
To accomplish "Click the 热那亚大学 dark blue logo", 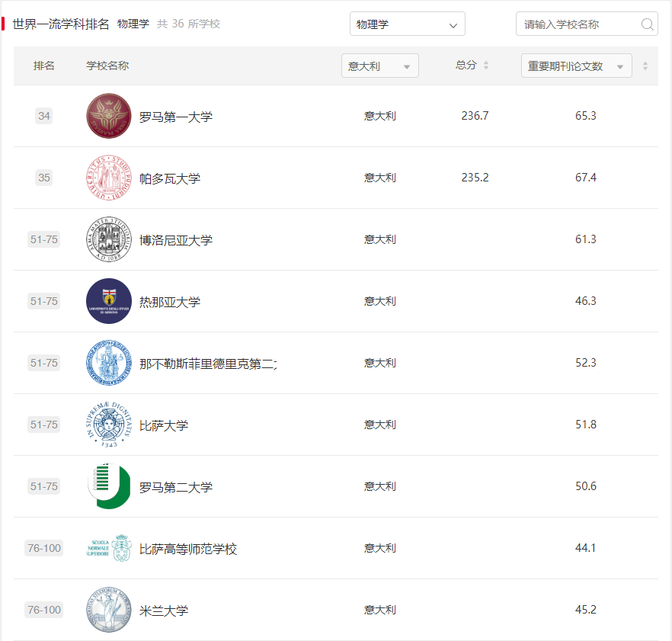I will coord(109,301).
